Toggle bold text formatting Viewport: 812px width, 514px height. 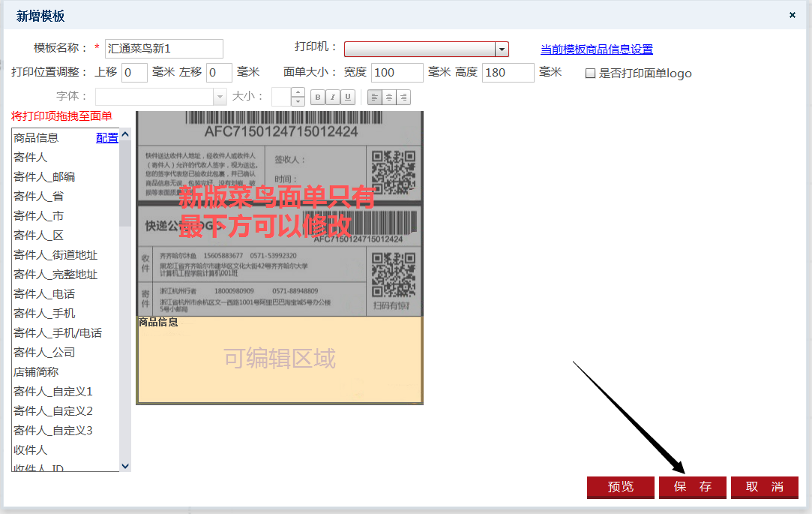point(318,97)
